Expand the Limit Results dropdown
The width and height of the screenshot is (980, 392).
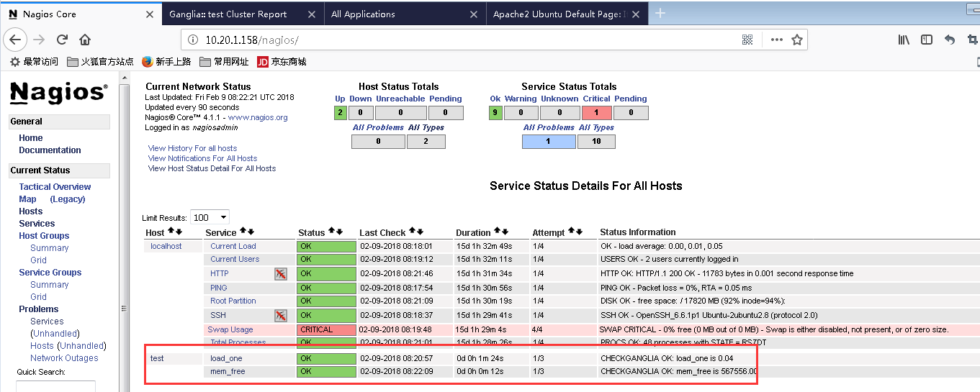click(210, 217)
